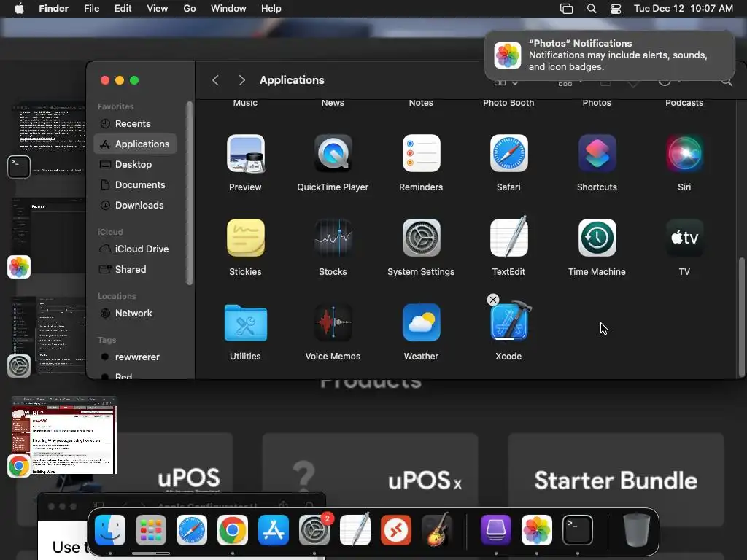Select the TextEdit app icon
Image resolution: width=747 pixels, height=560 pixels.
(508, 237)
